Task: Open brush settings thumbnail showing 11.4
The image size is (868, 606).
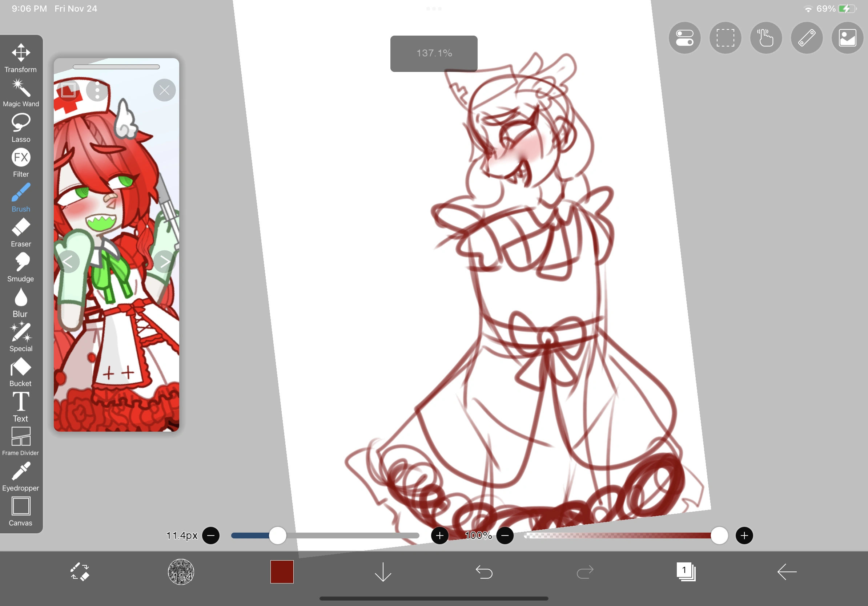Action: click(x=181, y=571)
